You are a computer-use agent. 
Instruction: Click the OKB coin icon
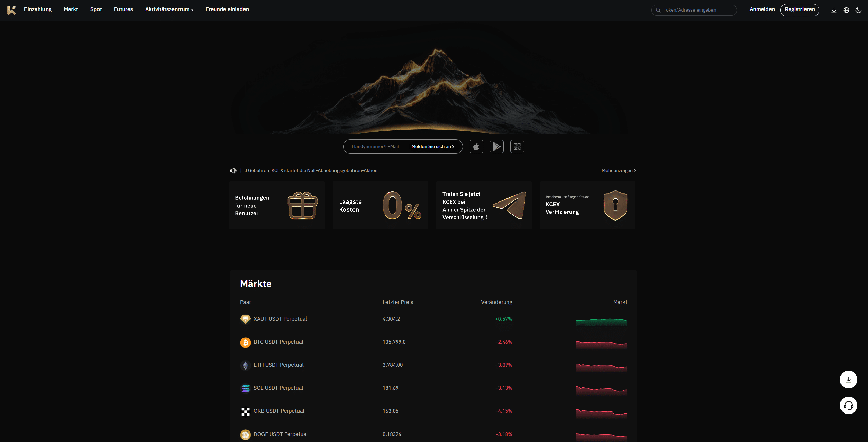pyautogui.click(x=245, y=411)
